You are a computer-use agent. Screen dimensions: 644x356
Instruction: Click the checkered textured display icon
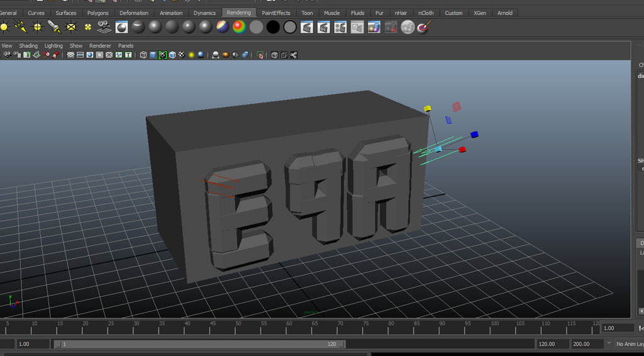[182, 55]
